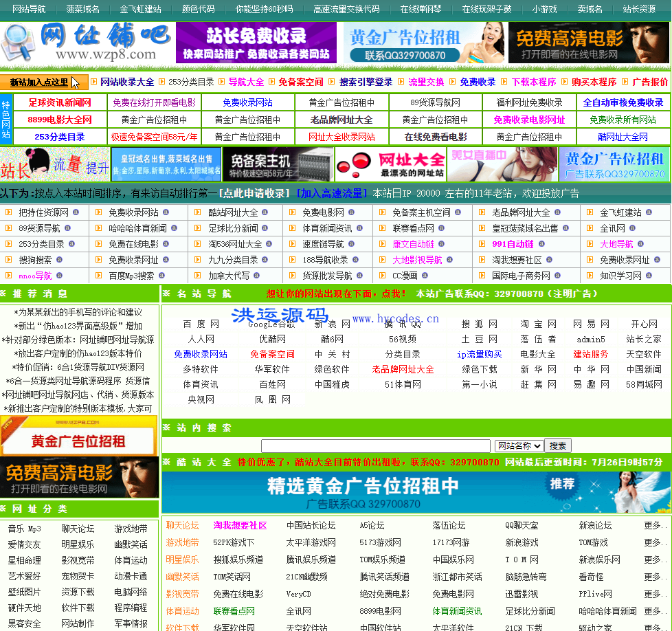
Task: Select 壁纸图片 category
Action: tap(25, 592)
